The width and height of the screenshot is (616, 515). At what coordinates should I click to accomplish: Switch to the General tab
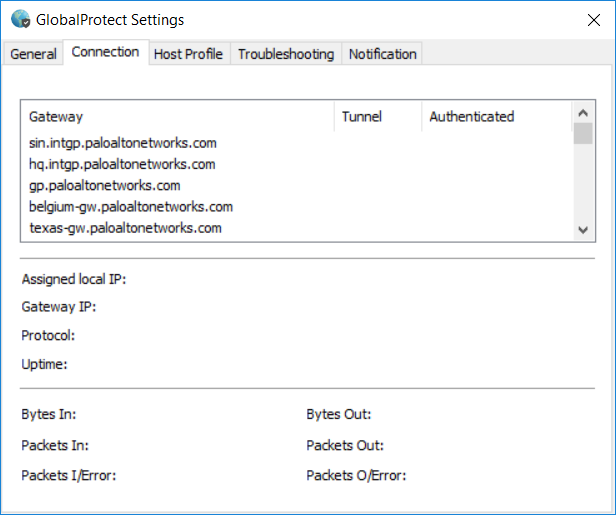pyautogui.click(x=33, y=54)
